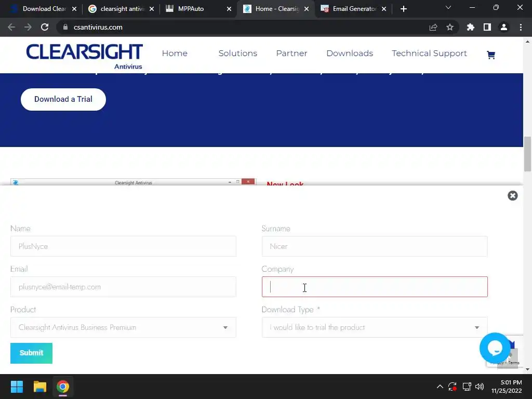Open the sync status tray icon
The height and width of the screenshot is (399, 532).
pyautogui.click(x=453, y=387)
